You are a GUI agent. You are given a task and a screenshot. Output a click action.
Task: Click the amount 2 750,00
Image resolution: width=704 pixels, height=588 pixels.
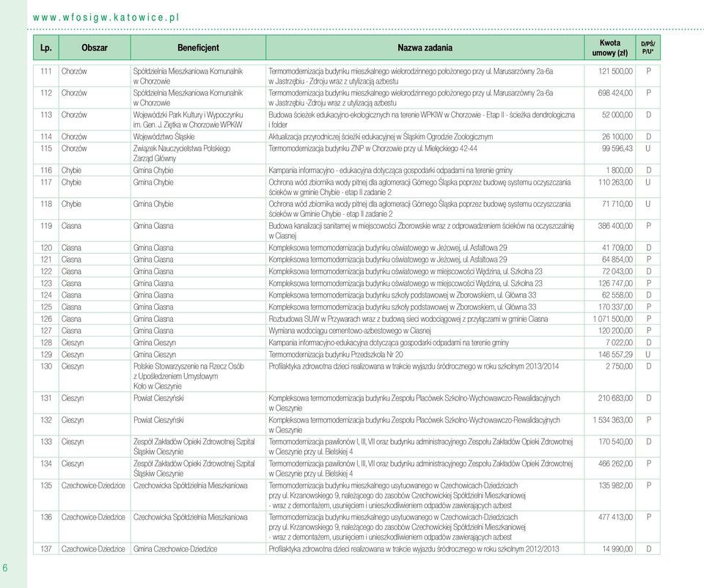[619, 367]
